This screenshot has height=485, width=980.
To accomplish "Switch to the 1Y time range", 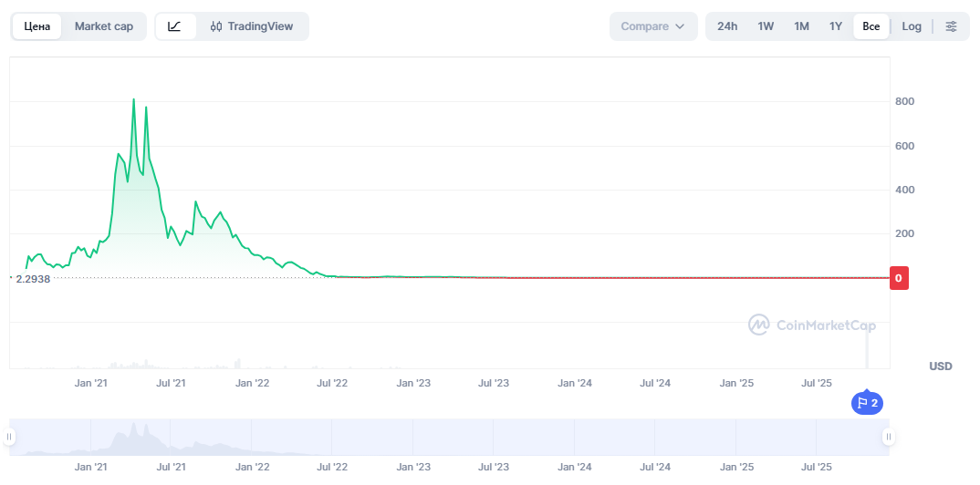I will (836, 26).
